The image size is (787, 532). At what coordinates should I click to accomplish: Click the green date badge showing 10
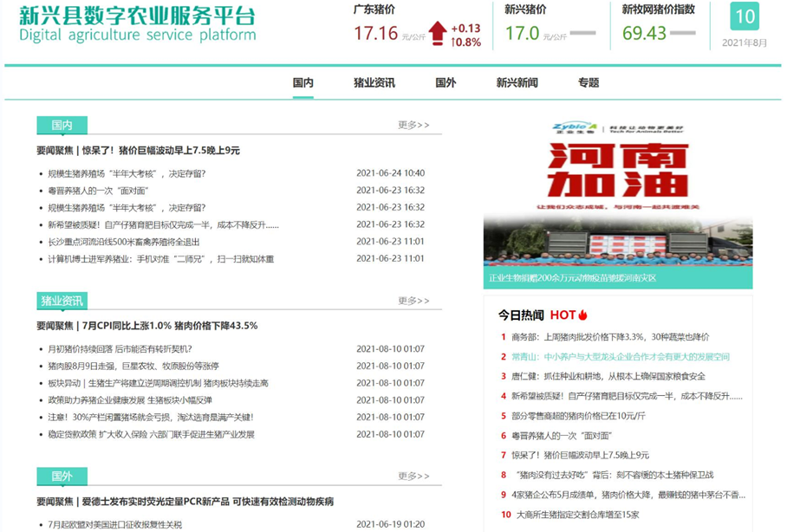(x=745, y=16)
